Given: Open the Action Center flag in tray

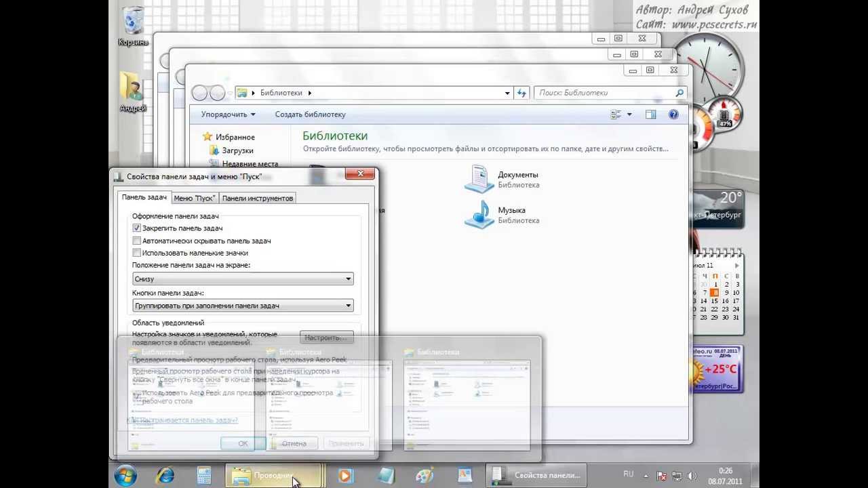Looking at the screenshot, I should (x=662, y=476).
